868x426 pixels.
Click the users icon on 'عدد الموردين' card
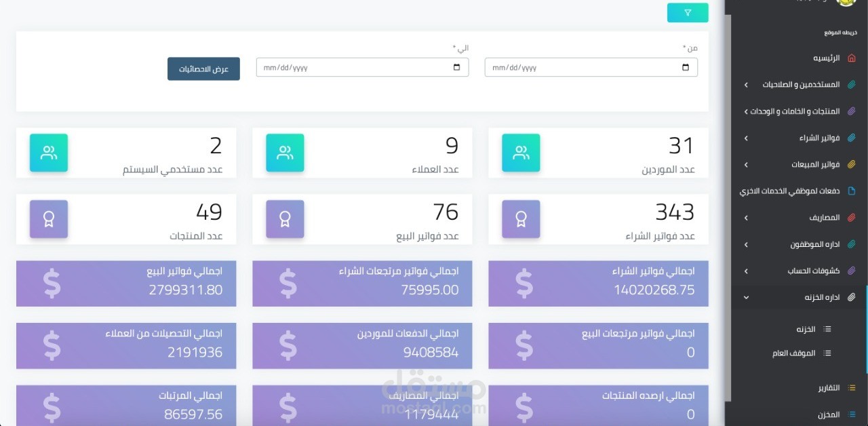coord(521,153)
